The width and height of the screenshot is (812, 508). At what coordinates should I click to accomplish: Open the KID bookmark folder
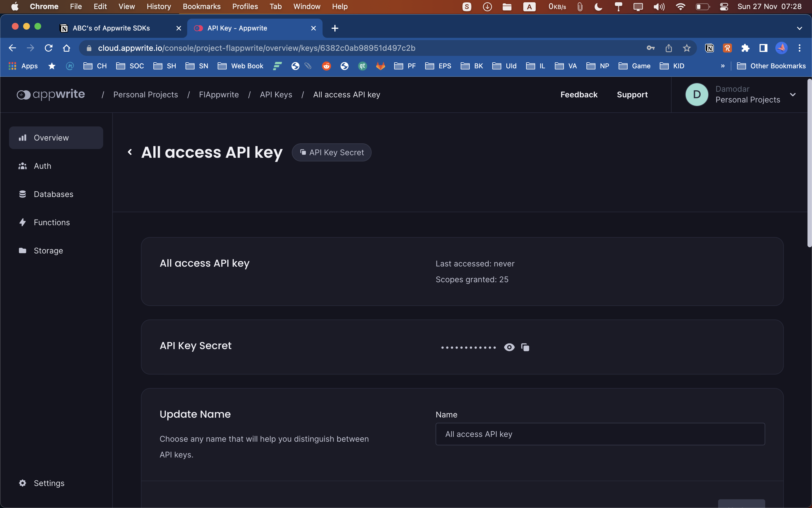coord(672,66)
